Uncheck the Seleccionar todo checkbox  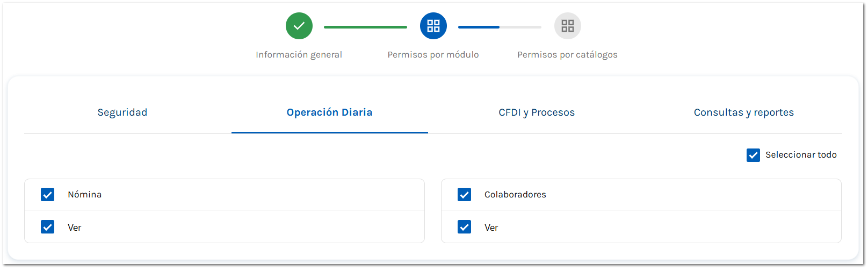[x=753, y=155]
